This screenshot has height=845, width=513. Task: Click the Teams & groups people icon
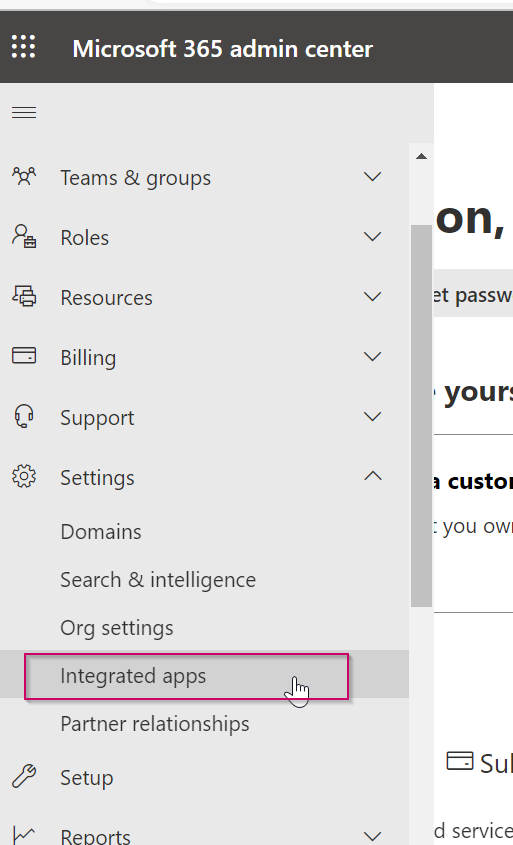point(24,177)
